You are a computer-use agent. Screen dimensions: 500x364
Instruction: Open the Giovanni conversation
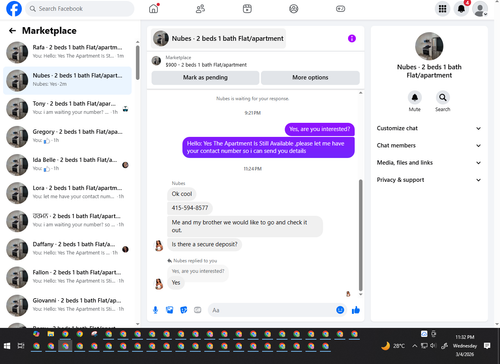(x=68, y=305)
